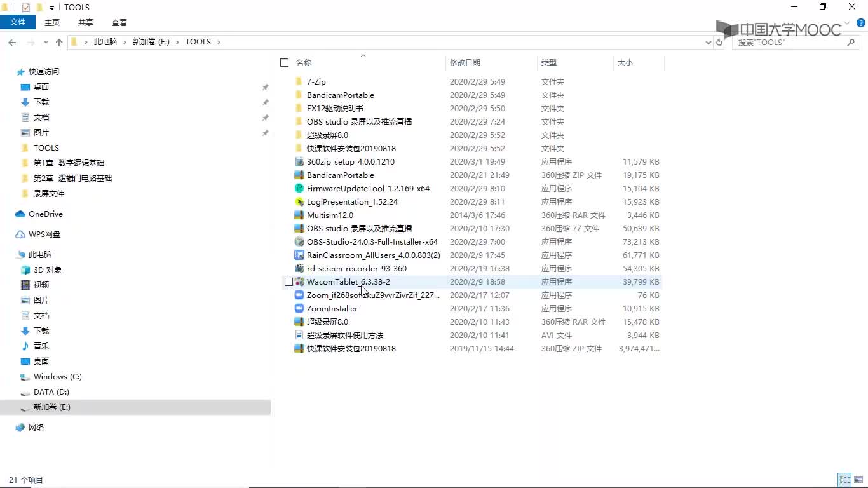Open the address bar history dropdown
868x488 pixels.
click(709, 42)
